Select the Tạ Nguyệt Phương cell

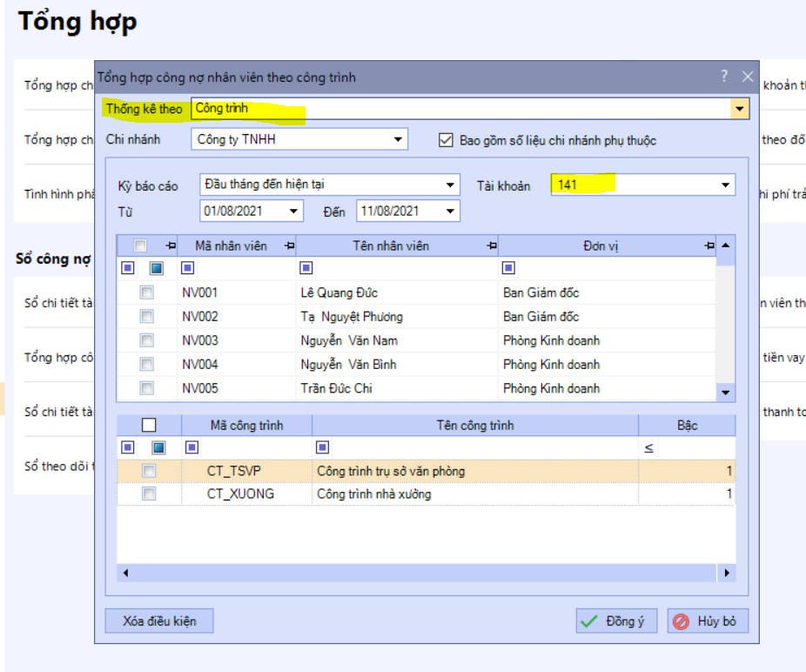pyautogui.click(x=396, y=316)
